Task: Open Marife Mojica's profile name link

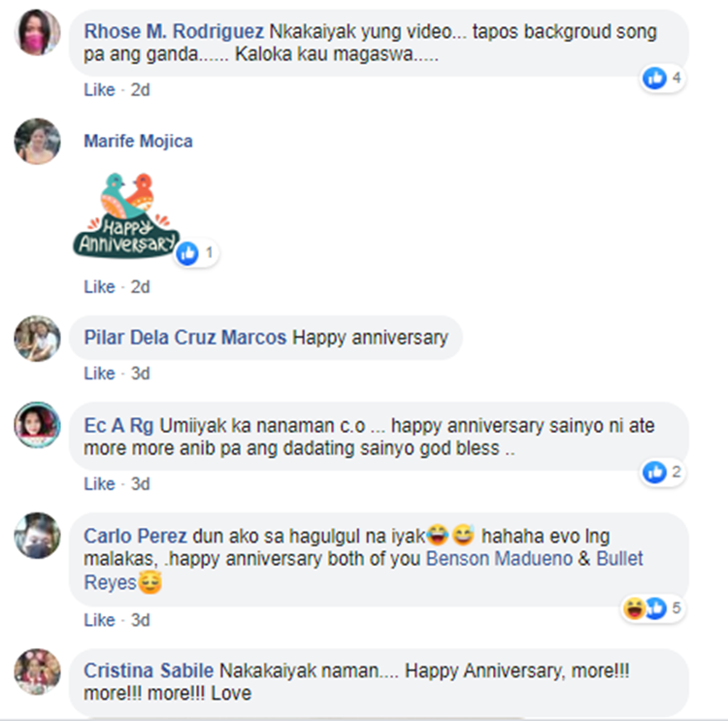Action: 138,141
